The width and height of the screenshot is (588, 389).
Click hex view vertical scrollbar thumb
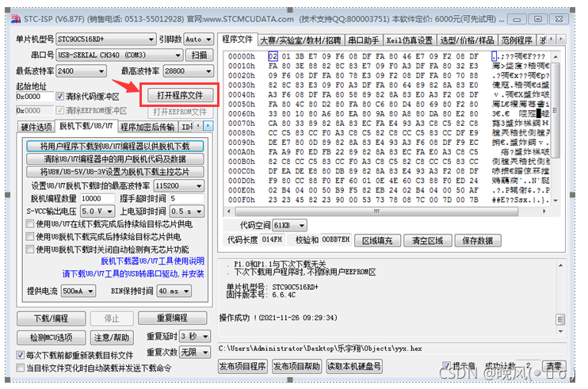[x=556, y=110]
